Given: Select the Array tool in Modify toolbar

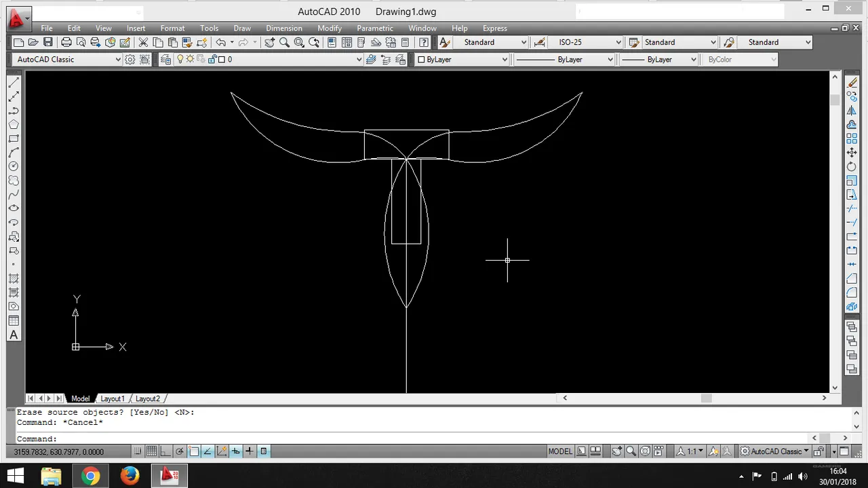Looking at the screenshot, I should pyautogui.click(x=852, y=138).
